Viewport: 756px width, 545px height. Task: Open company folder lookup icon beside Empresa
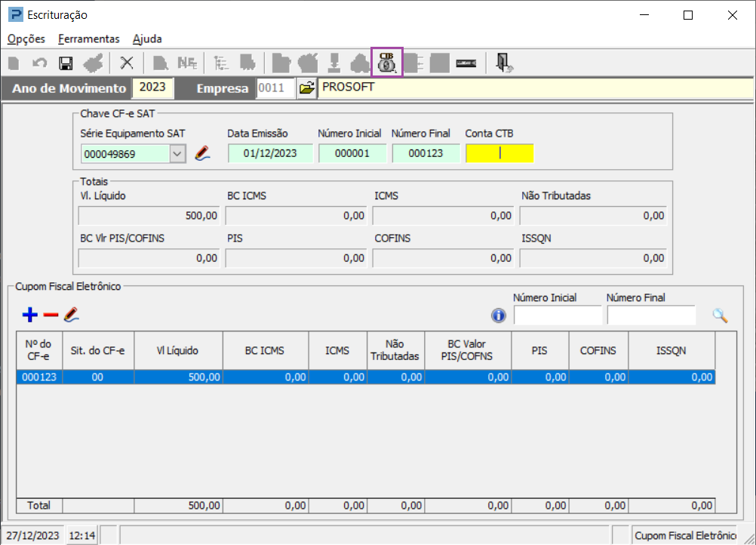pos(306,88)
